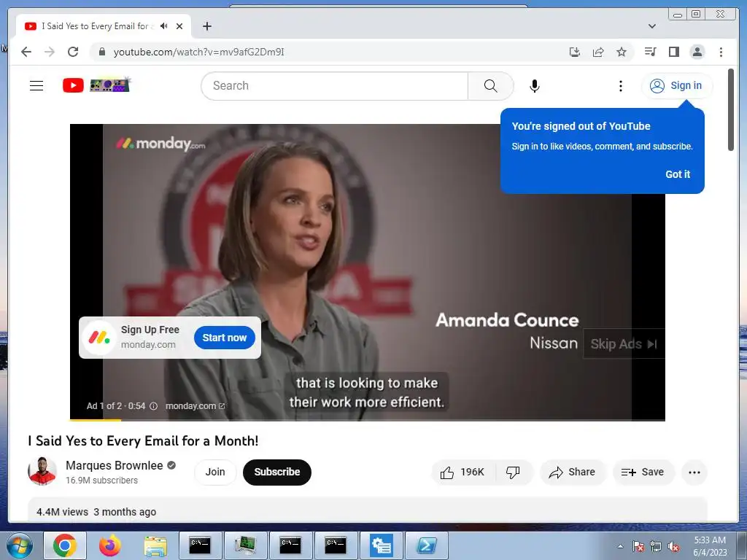Open Marques Brownlee channel avatar
This screenshot has height=560, width=747.
[x=42, y=472]
